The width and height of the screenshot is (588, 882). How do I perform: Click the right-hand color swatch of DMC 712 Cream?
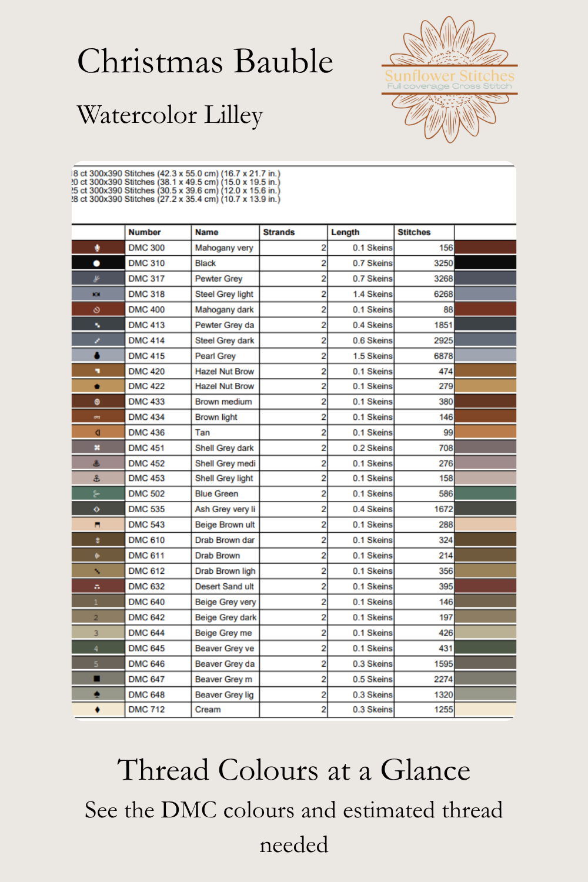(x=486, y=710)
